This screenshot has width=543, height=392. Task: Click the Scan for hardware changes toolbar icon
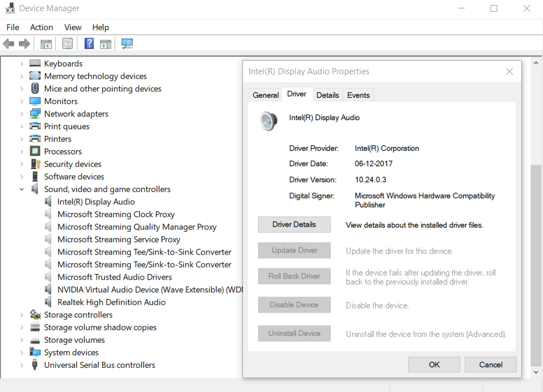127,44
